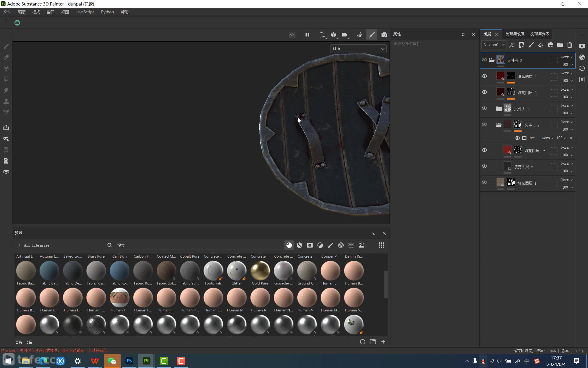588x368 pixels.
Task: Open blend mode Norm dropdown for 文件夹 3
Action: pyautogui.click(x=567, y=57)
